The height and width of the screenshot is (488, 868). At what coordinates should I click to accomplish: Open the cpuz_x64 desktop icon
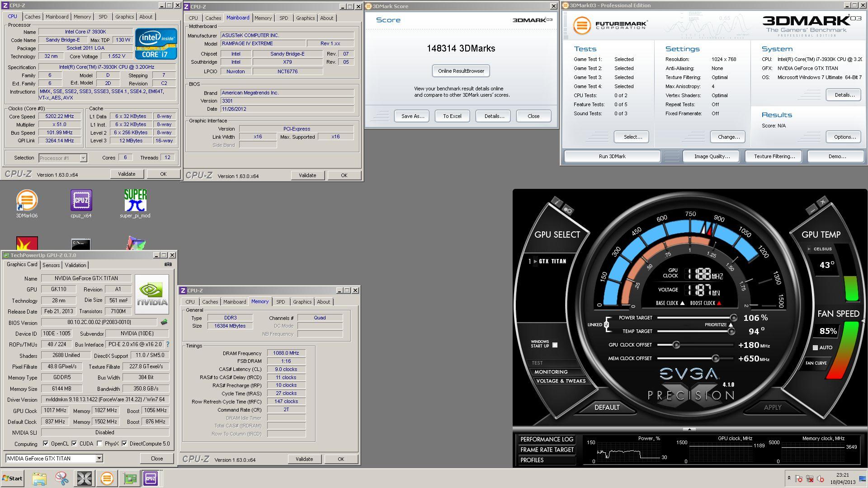(81, 204)
